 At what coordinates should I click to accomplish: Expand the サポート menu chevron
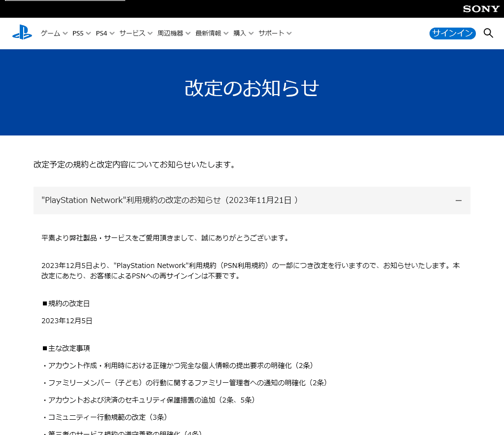click(289, 33)
